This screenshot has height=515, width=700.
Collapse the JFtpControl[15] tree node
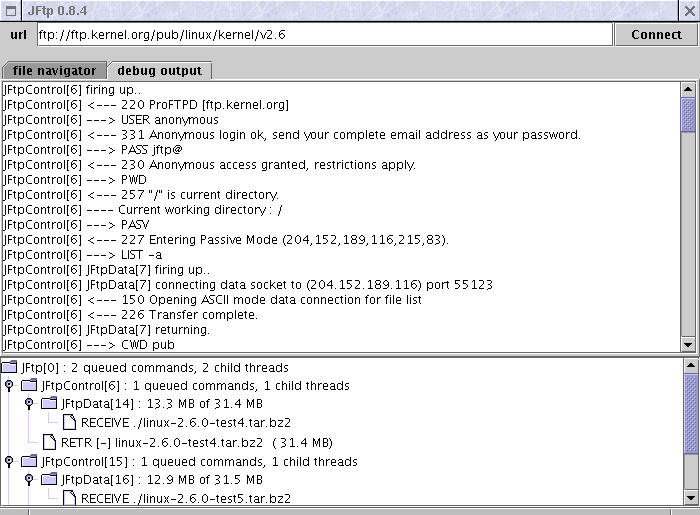pyautogui.click(x=8, y=461)
